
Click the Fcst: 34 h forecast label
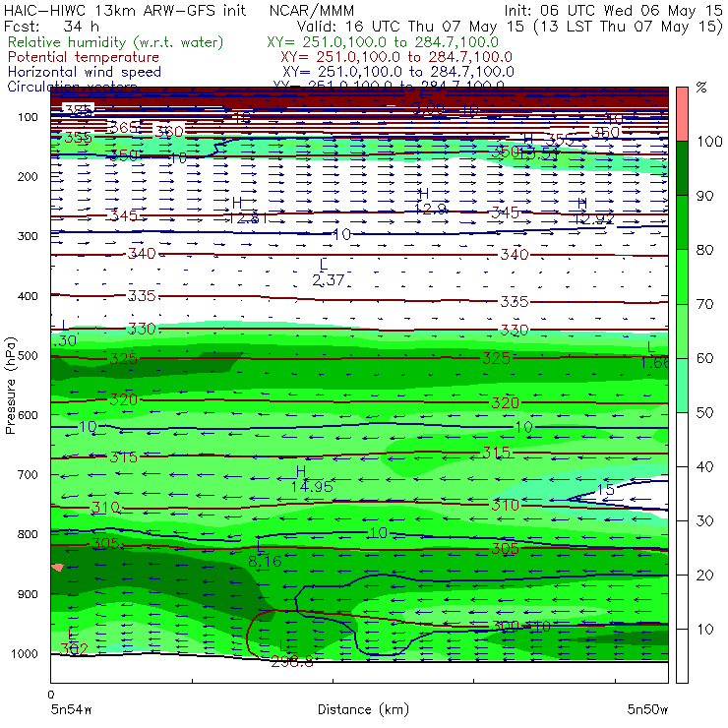[51, 26]
